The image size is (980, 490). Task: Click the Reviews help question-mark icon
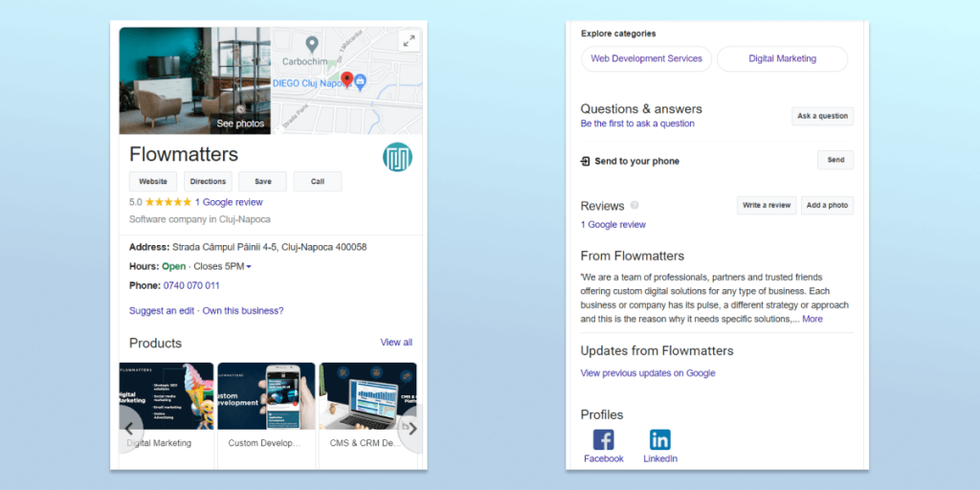[635, 205]
